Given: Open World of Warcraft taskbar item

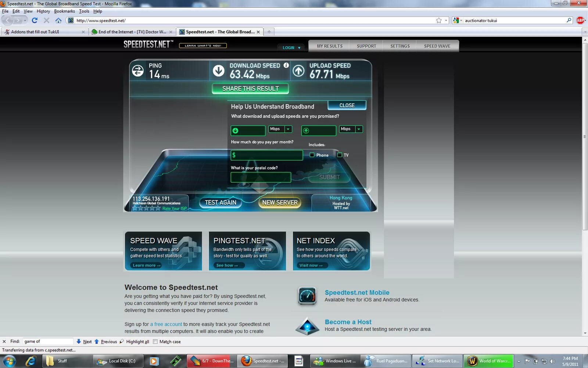Looking at the screenshot, I should pyautogui.click(x=488, y=361).
